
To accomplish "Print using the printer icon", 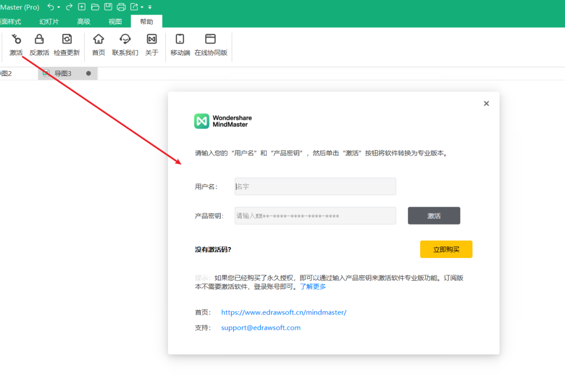I will point(121,7).
